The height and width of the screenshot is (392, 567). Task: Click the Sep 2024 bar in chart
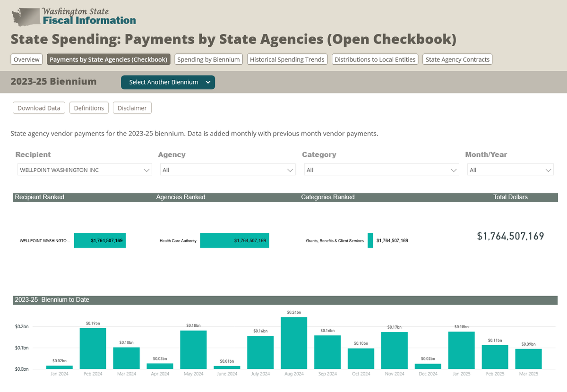(x=327, y=352)
